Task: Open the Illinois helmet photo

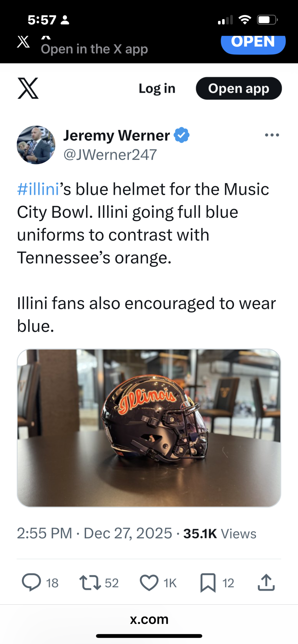Action: point(149,428)
